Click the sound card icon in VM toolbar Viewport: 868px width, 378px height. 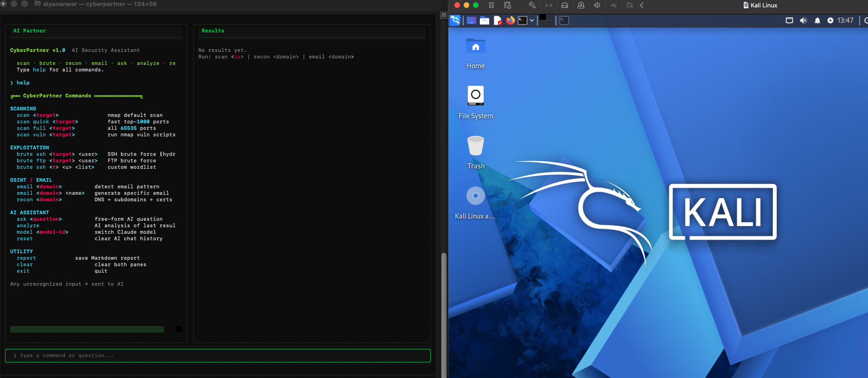(597, 6)
